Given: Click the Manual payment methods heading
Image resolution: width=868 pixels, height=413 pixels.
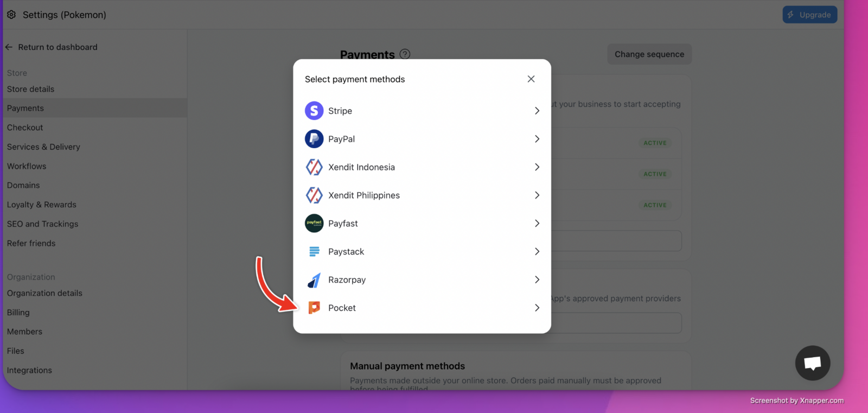Looking at the screenshot, I should (407, 366).
